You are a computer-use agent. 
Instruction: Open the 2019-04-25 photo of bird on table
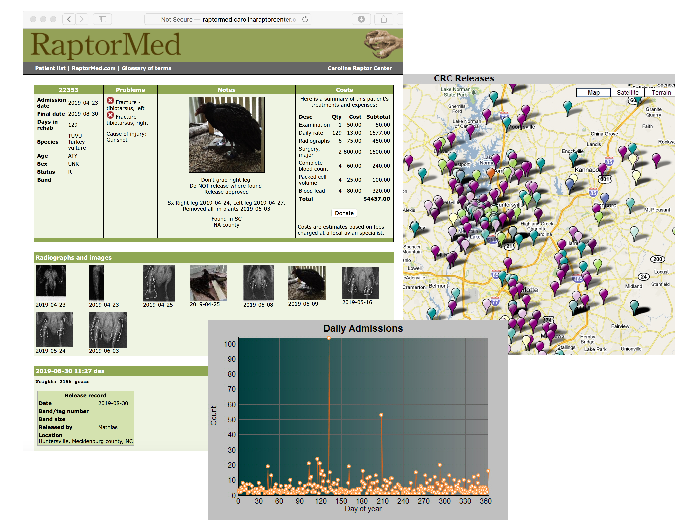tap(208, 282)
